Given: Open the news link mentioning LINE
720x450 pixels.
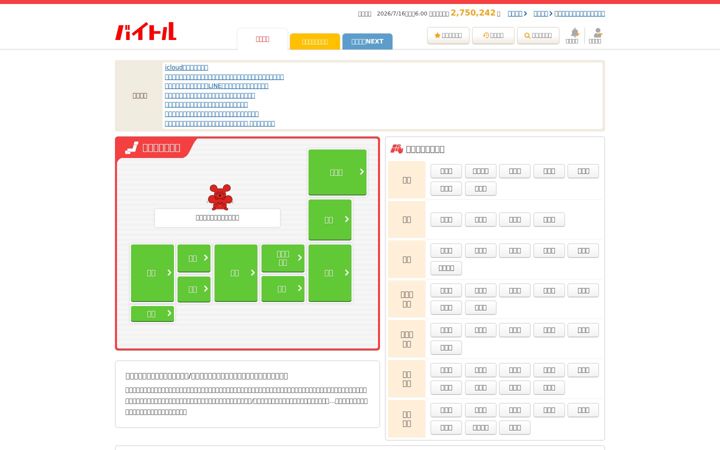Looking at the screenshot, I should point(216,86).
